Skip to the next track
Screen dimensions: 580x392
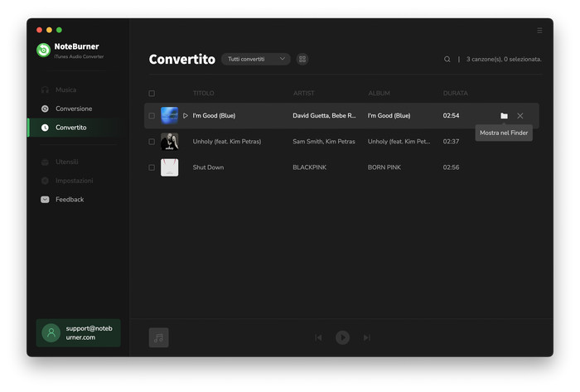(x=366, y=337)
